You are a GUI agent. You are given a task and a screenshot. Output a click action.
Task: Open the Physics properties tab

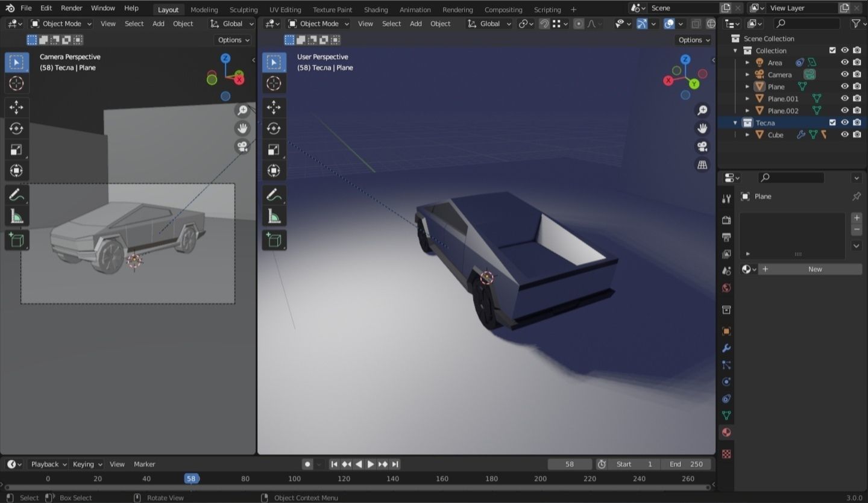726,382
